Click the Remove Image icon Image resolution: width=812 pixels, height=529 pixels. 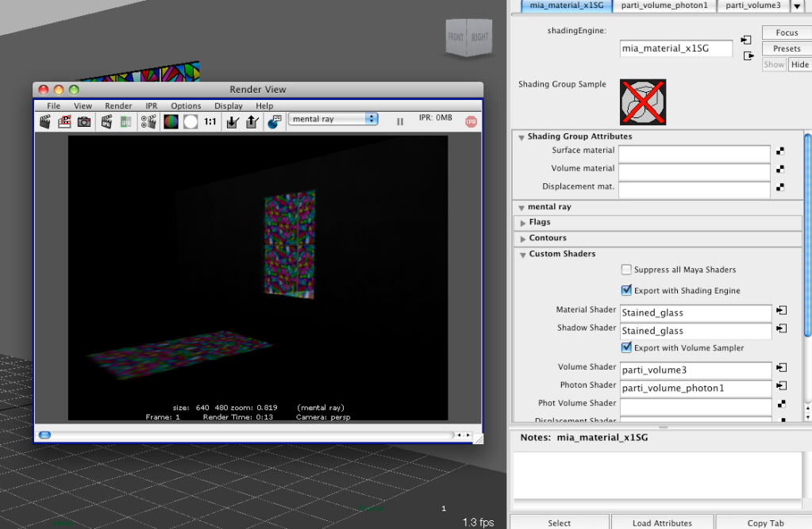[252, 121]
